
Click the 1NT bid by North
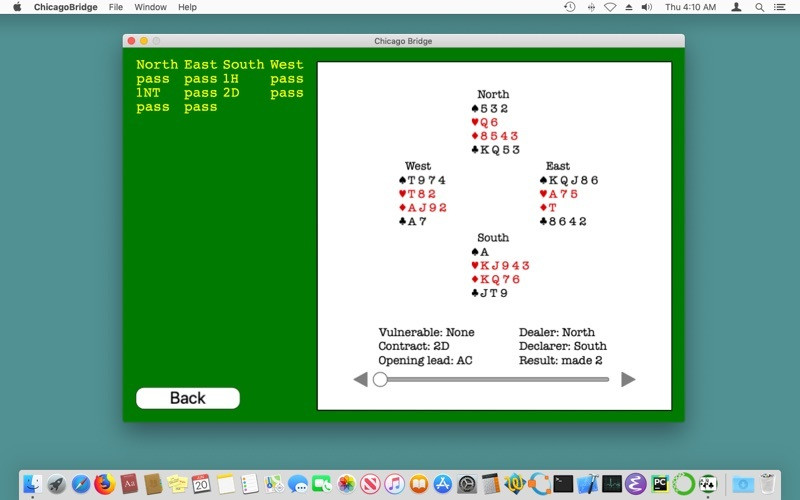point(148,93)
